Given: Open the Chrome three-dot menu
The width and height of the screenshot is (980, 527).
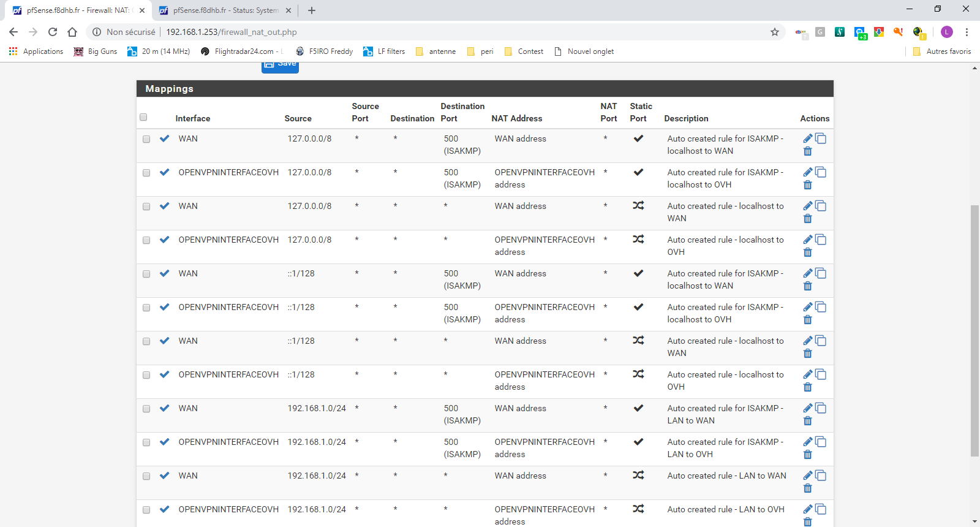Looking at the screenshot, I should (967, 32).
